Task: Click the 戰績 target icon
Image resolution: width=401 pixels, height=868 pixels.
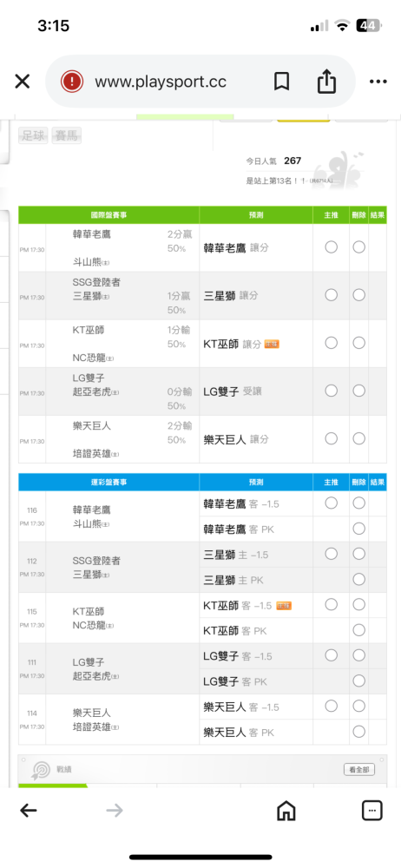Action: click(x=42, y=770)
